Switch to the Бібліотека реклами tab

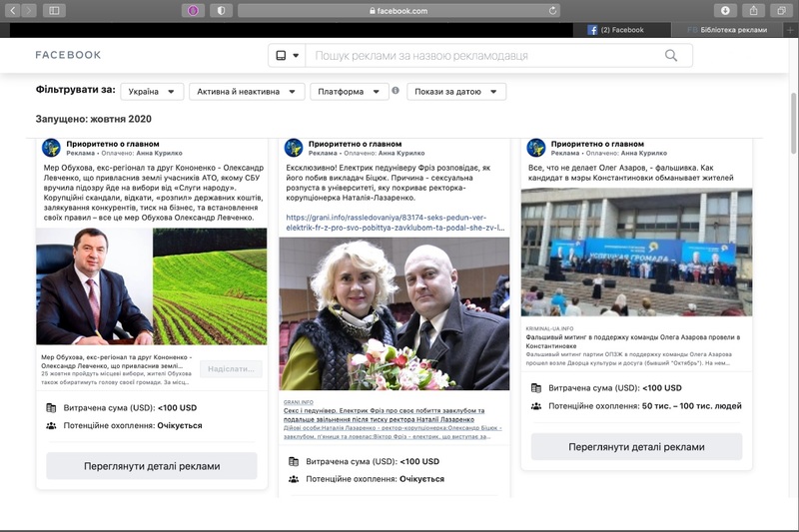pos(727,30)
